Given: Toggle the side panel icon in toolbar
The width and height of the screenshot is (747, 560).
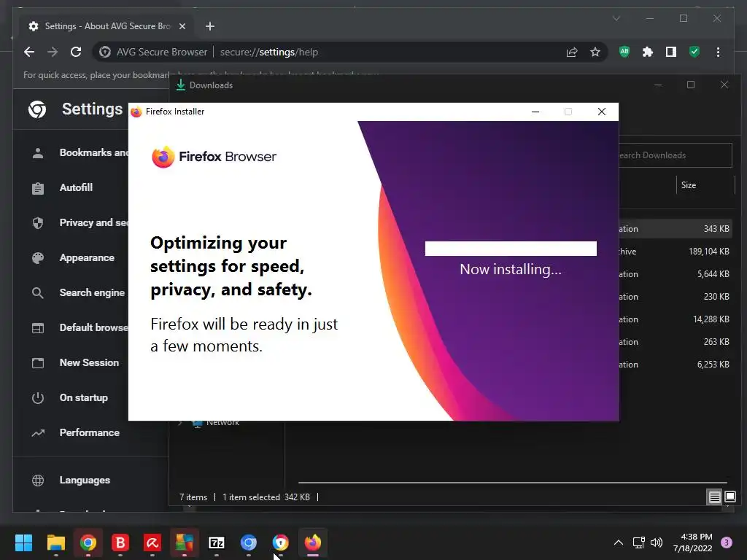Looking at the screenshot, I should point(671,52).
